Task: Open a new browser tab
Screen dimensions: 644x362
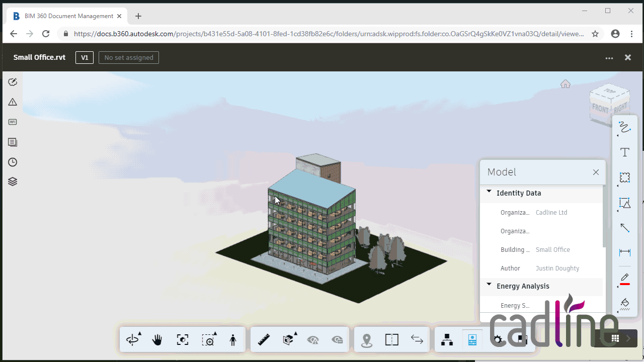Action: [x=138, y=16]
